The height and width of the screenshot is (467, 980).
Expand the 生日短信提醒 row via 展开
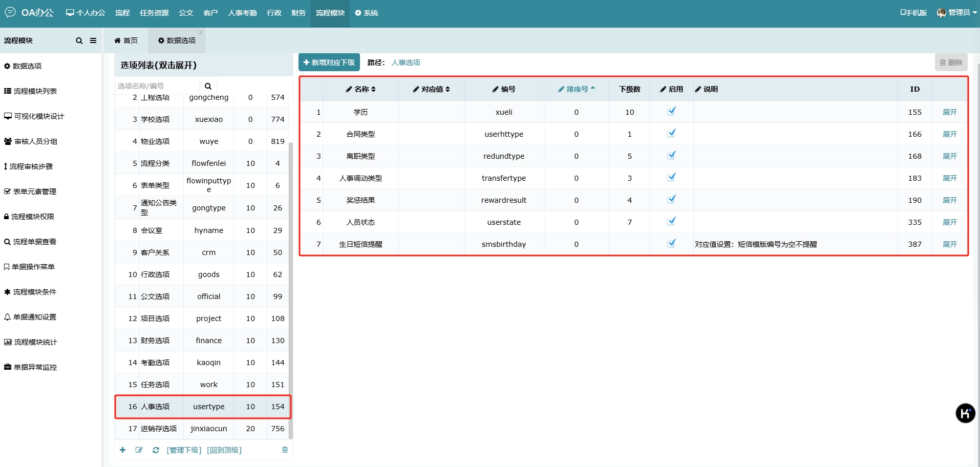[x=950, y=244]
